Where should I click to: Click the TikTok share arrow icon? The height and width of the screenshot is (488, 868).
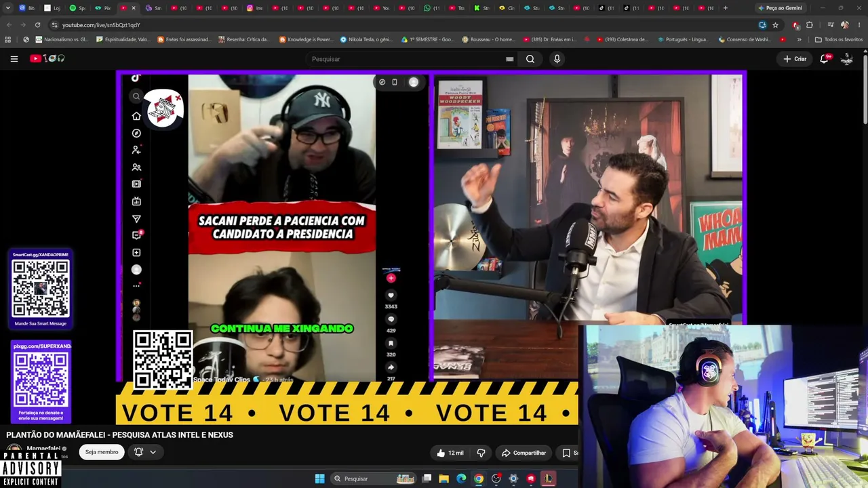pyautogui.click(x=391, y=367)
